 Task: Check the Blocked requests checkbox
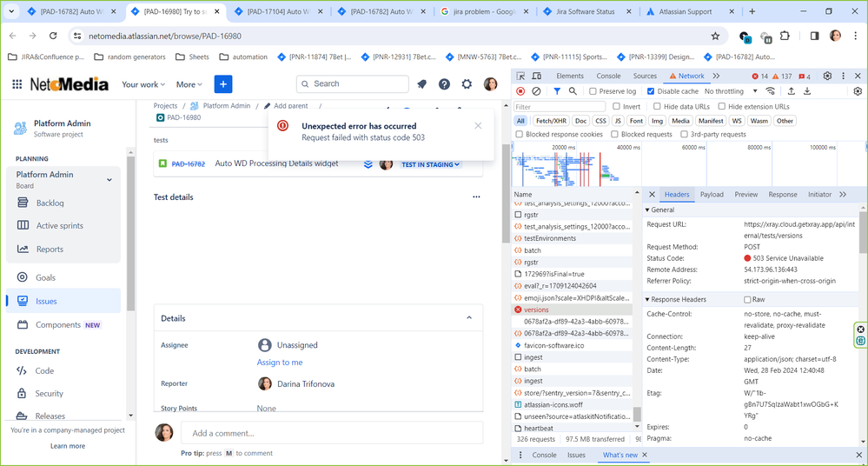click(x=614, y=134)
